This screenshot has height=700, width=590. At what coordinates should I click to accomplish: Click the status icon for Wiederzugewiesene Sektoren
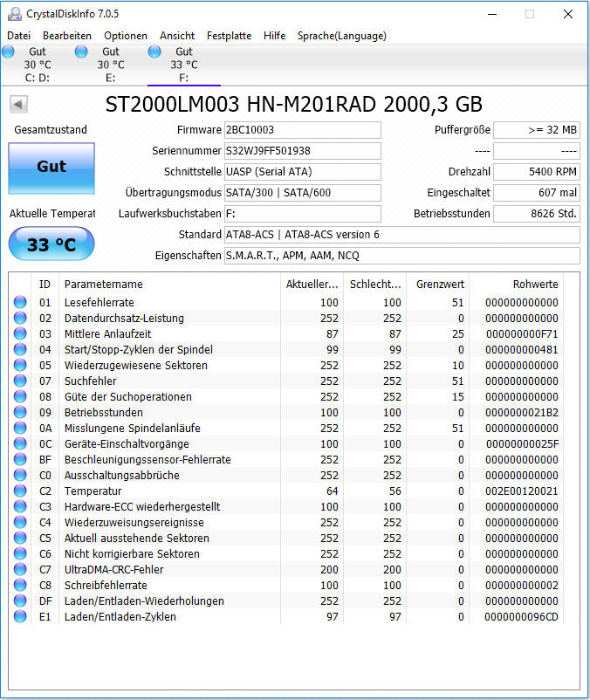(20, 365)
